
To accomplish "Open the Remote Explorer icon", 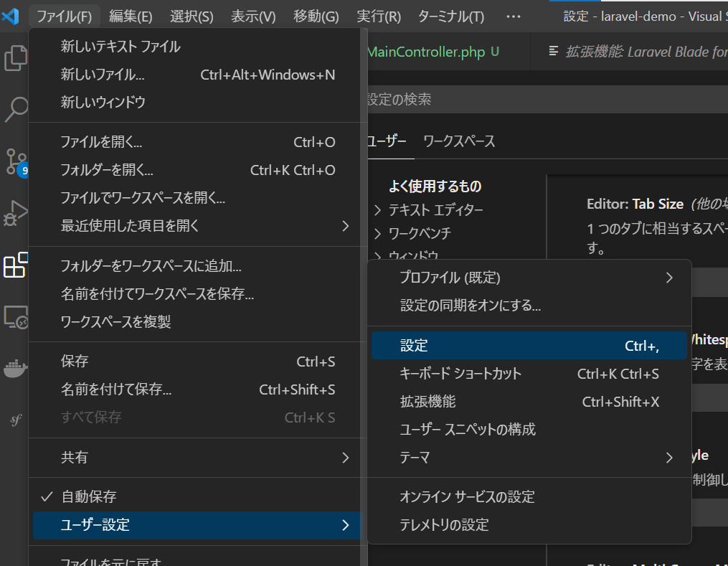I will point(16,317).
